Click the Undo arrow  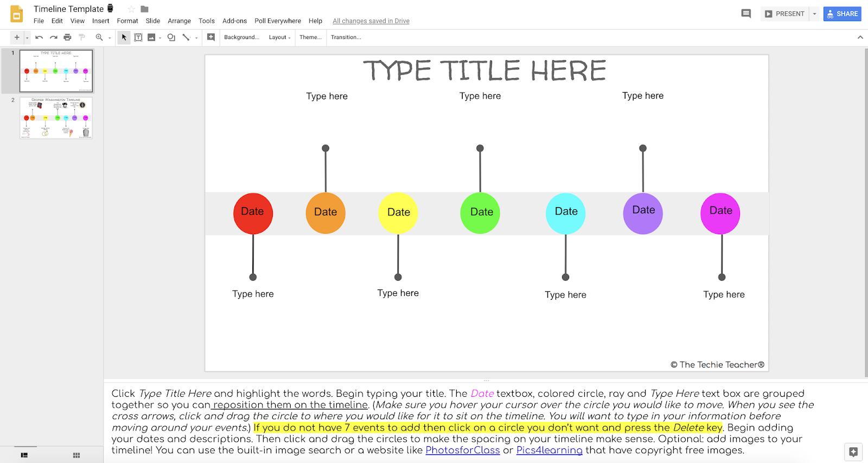point(39,37)
